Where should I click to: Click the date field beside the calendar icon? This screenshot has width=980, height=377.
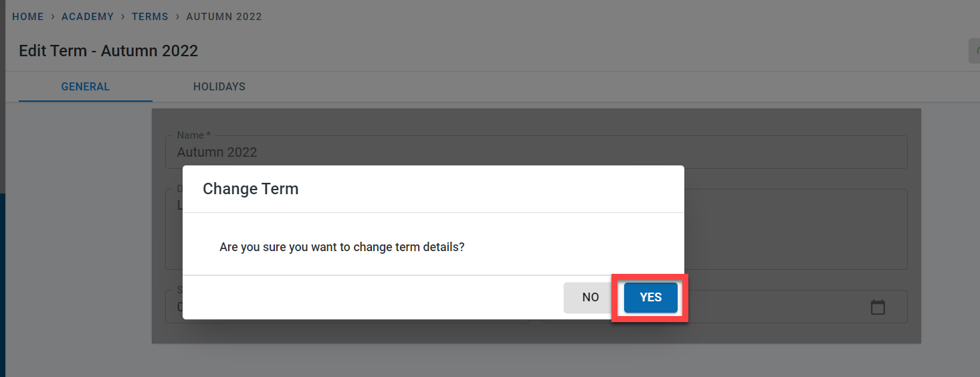point(769,307)
